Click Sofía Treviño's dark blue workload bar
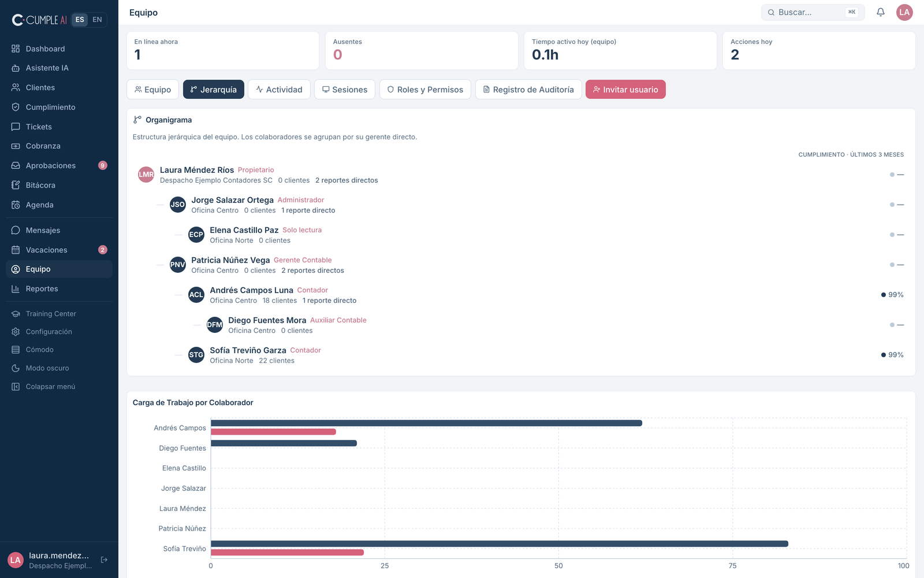This screenshot has height=578, width=924. pos(500,544)
